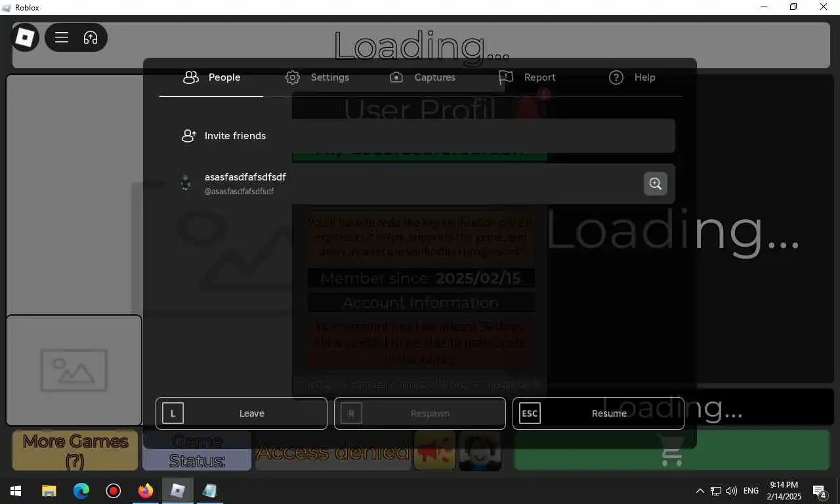Click the add-person icon beside Invite friends
Image resolution: width=840 pixels, height=504 pixels.
[x=189, y=136]
